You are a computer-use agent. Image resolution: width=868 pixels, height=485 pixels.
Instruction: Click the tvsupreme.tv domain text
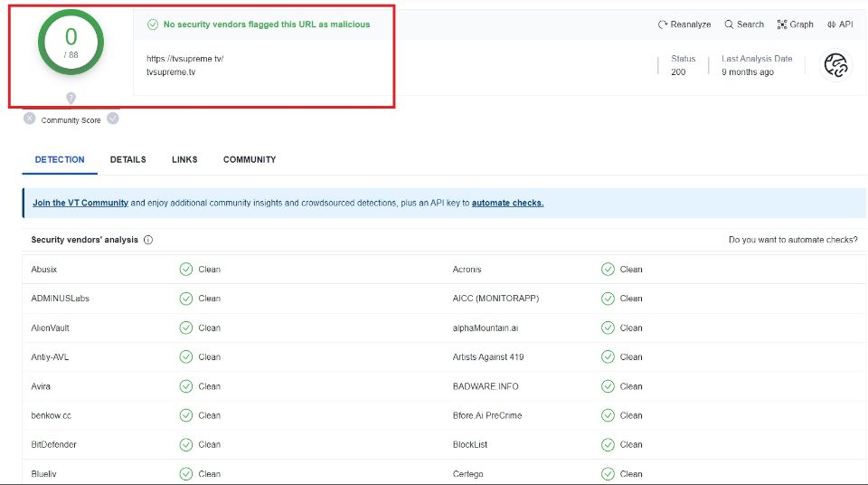[x=171, y=72]
